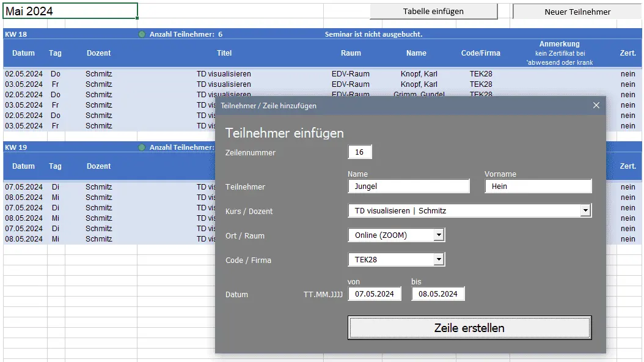Screen dimensions: 644x362
Task: Expand the Code/Firma combo showing TEK28
Action: (439, 259)
